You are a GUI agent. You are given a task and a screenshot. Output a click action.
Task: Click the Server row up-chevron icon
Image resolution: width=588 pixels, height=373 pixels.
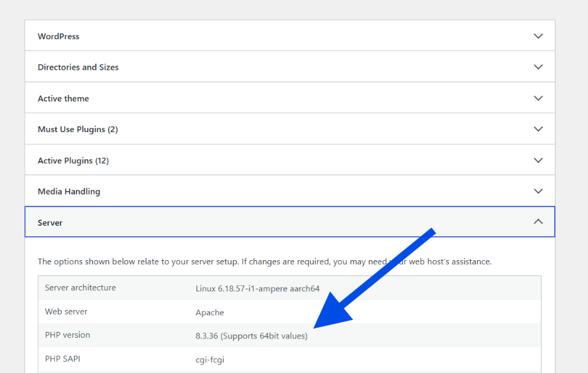click(x=538, y=222)
